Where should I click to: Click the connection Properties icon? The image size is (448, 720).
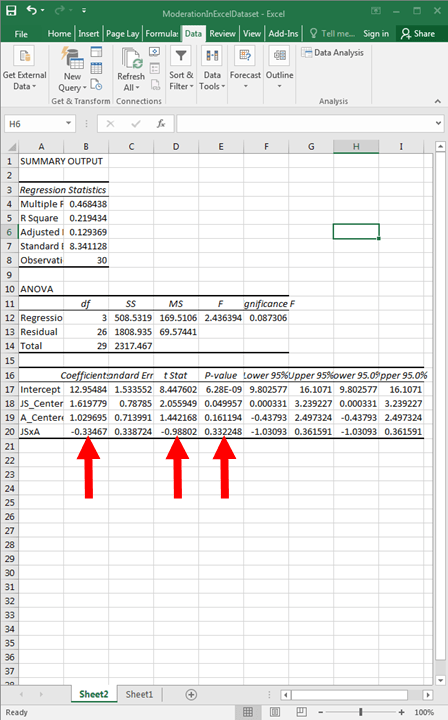155,68
